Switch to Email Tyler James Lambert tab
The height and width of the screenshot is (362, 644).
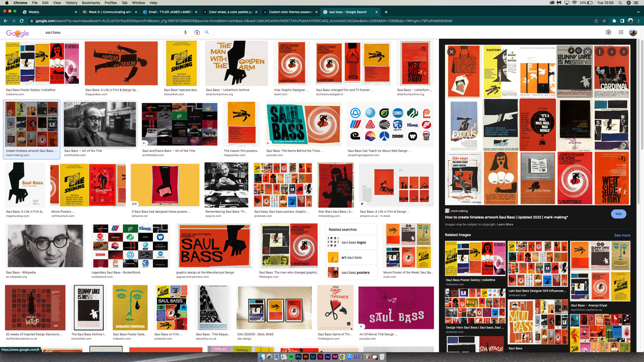(x=170, y=12)
